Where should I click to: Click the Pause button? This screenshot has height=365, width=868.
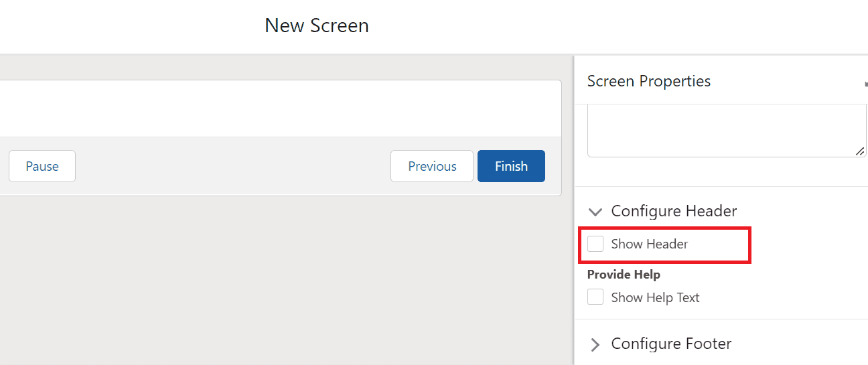point(42,166)
